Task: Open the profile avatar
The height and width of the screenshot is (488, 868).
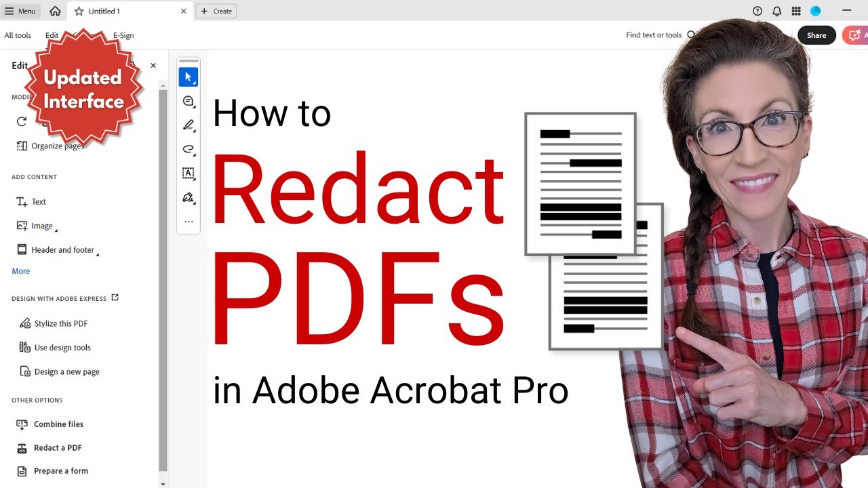Action: click(816, 11)
